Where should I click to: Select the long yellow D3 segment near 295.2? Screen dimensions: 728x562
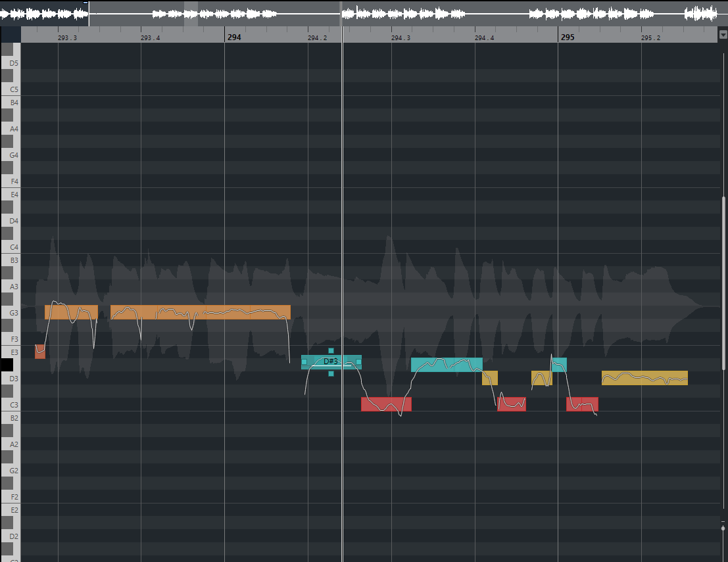click(644, 378)
